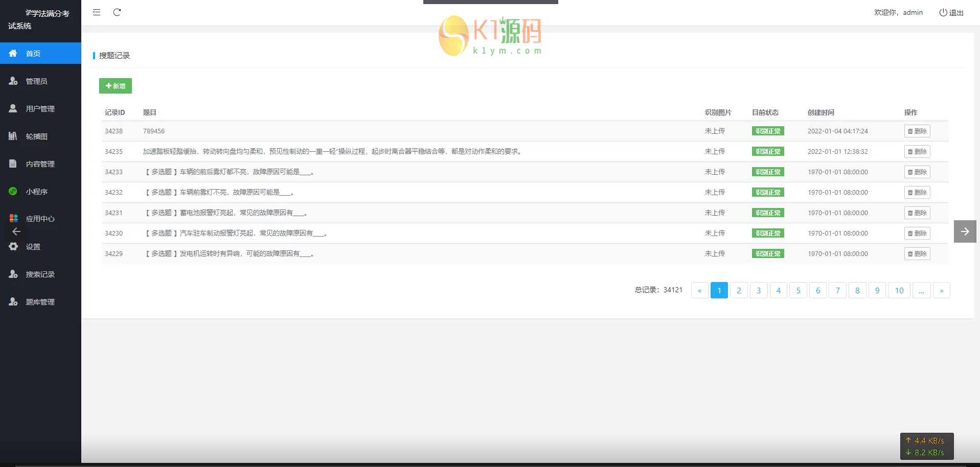Image resolution: width=980 pixels, height=467 pixels.
Task: Click the 管理员 user-gear icon
Action: (13, 81)
